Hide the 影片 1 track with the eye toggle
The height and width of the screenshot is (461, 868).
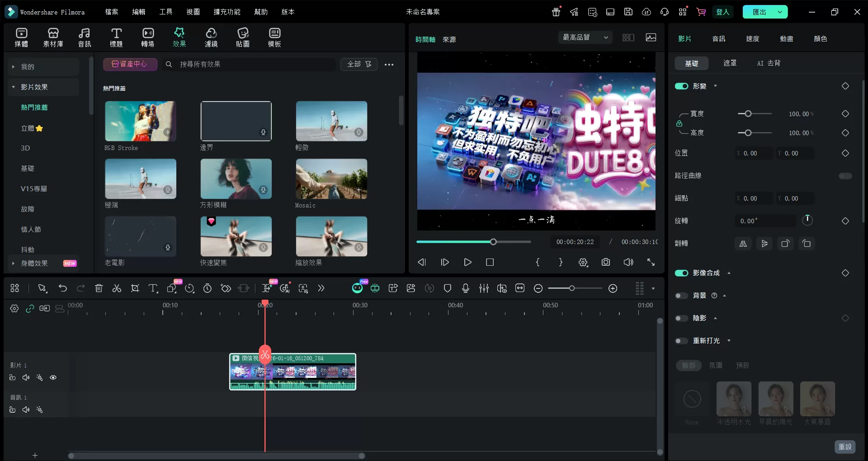coord(53,377)
